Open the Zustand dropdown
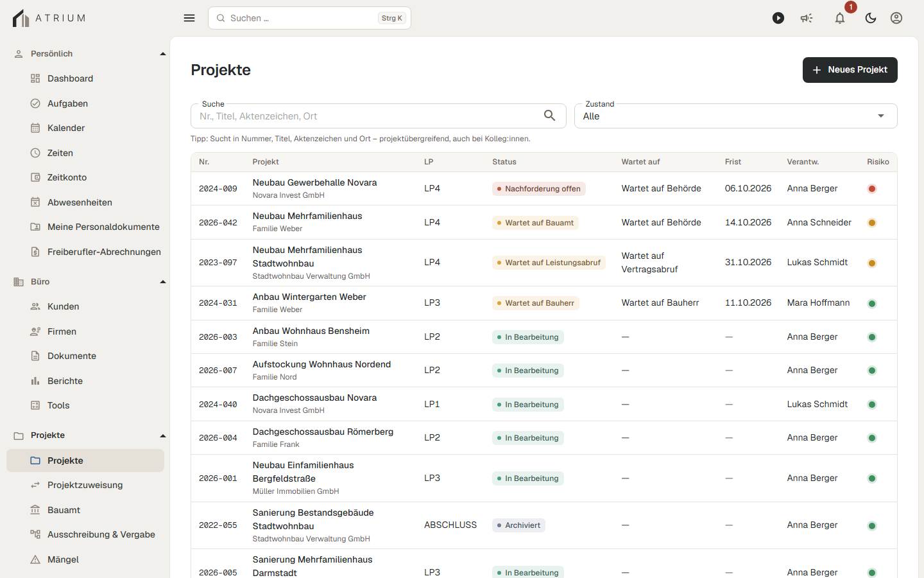Screen dimensions: 924x578 (x=735, y=116)
